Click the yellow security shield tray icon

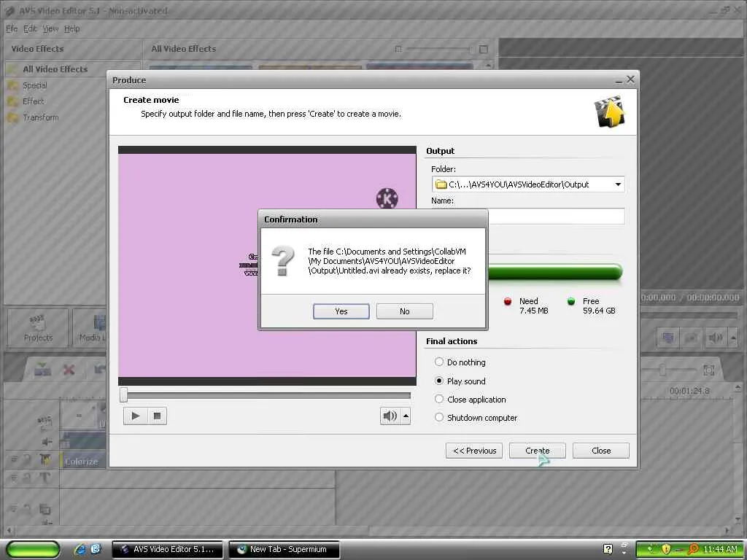pos(666,549)
